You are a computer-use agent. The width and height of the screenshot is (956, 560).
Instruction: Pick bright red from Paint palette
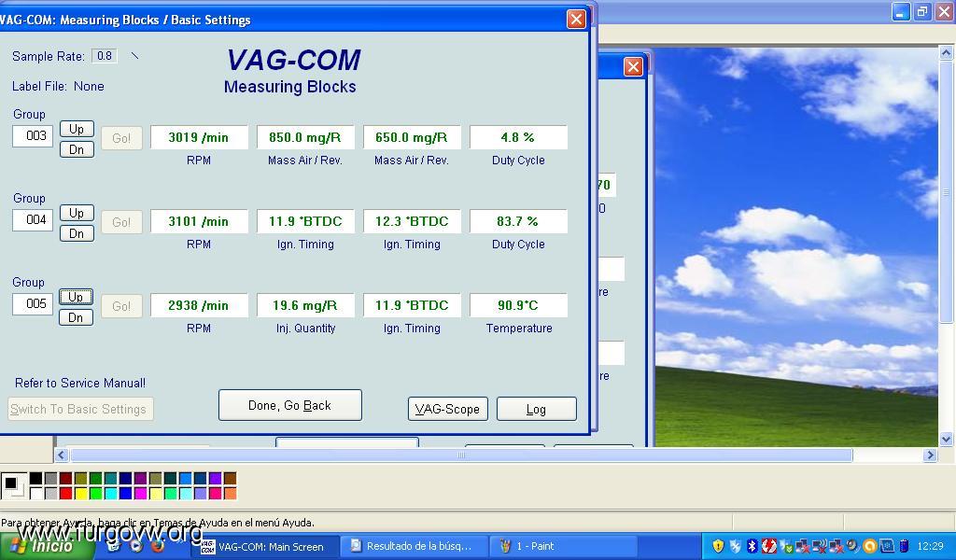click(66, 493)
